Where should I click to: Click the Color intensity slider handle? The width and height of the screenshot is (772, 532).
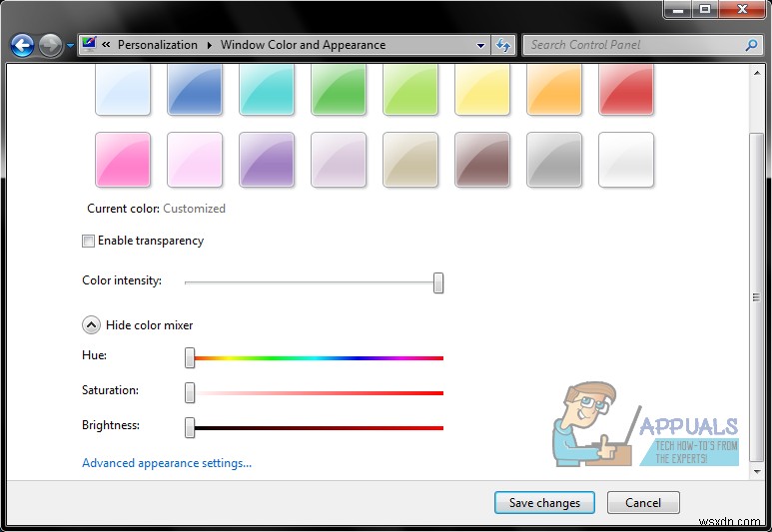click(x=438, y=283)
